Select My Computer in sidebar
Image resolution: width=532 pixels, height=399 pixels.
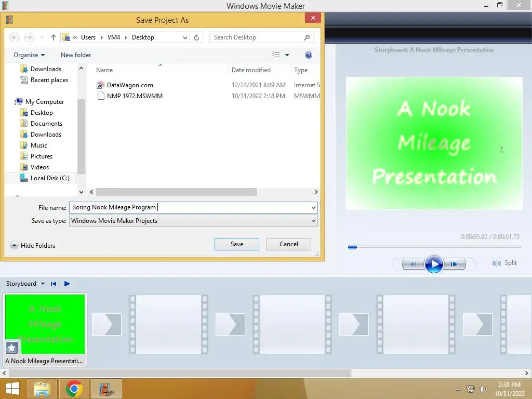pyautogui.click(x=39, y=102)
